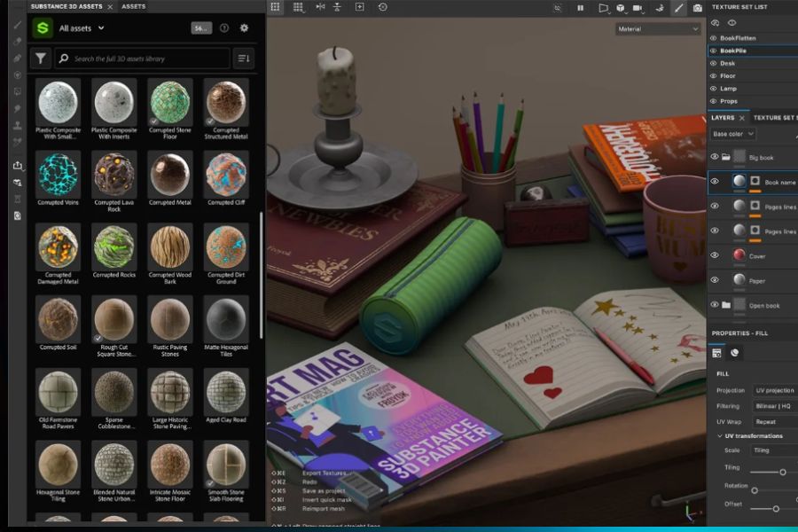Hide the BookFlatten texture set
This screenshot has height=532, width=798.
[x=714, y=38]
